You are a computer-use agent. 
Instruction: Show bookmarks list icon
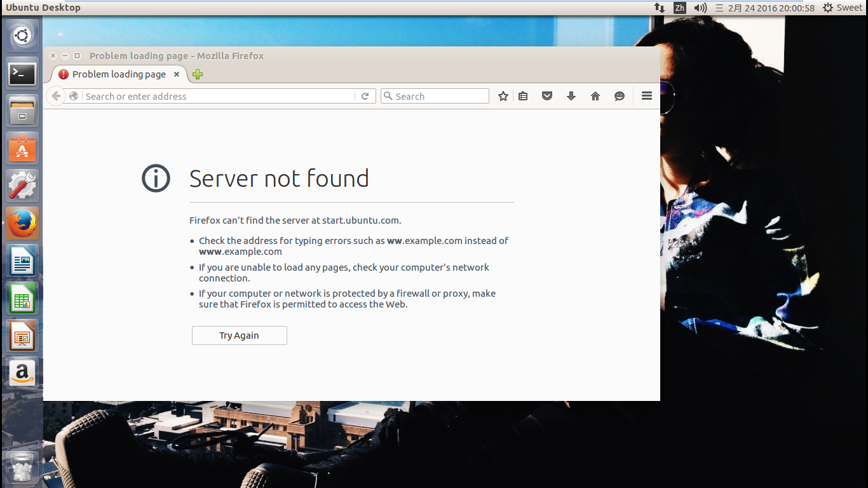pyautogui.click(x=523, y=96)
